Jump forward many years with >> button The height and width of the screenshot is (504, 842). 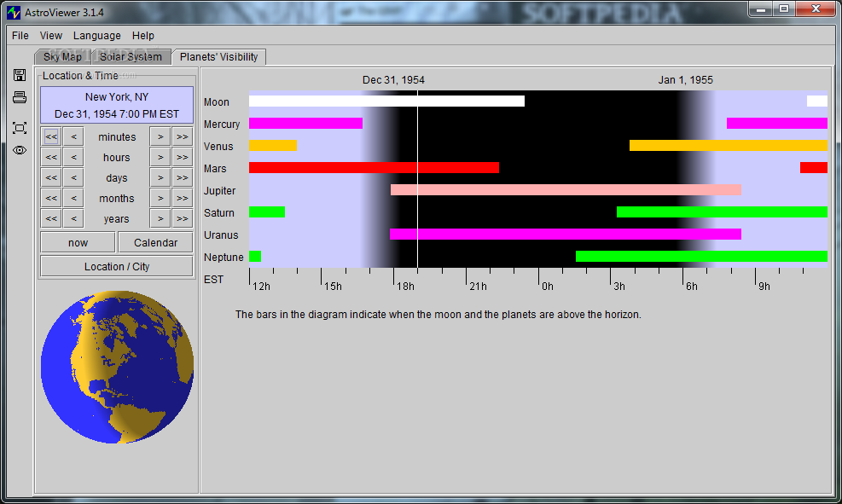pos(183,218)
